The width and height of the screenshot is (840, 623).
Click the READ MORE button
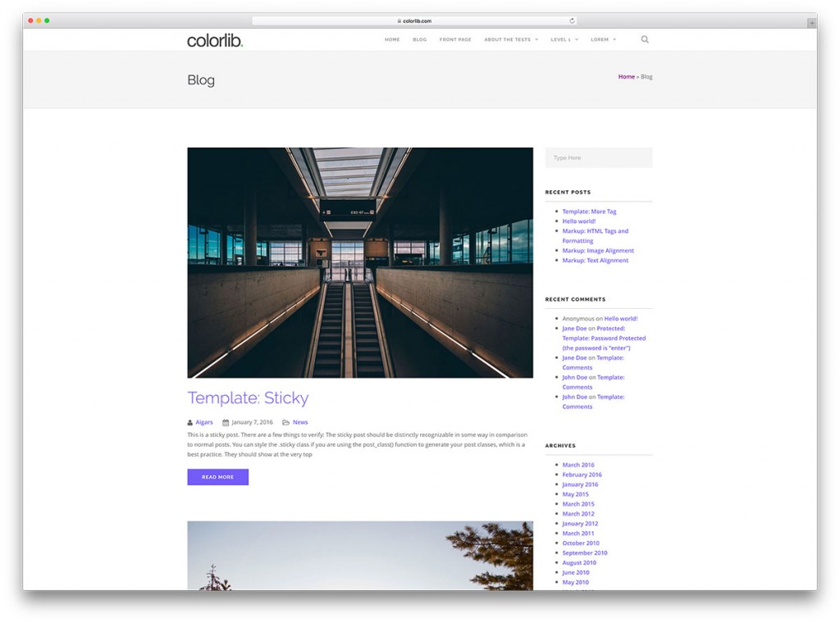tap(217, 477)
